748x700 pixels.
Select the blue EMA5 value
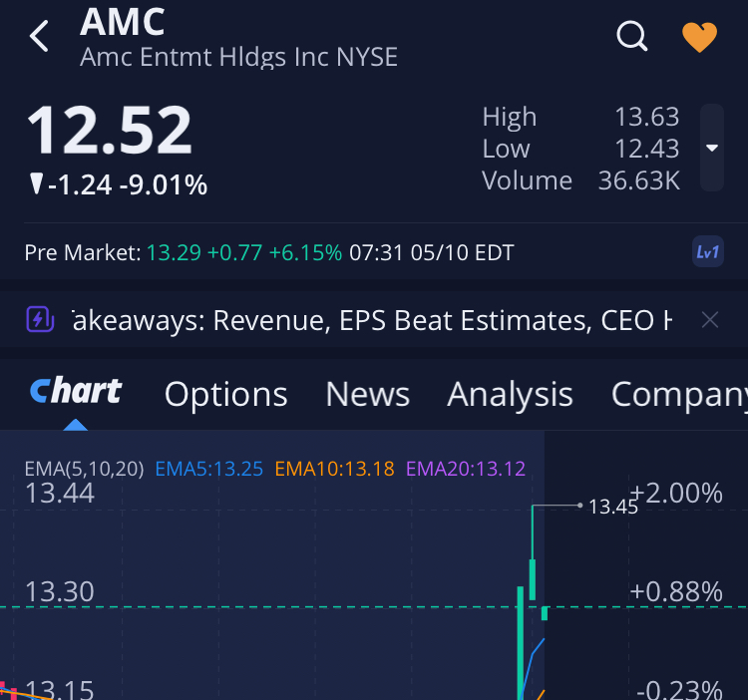click(x=209, y=468)
